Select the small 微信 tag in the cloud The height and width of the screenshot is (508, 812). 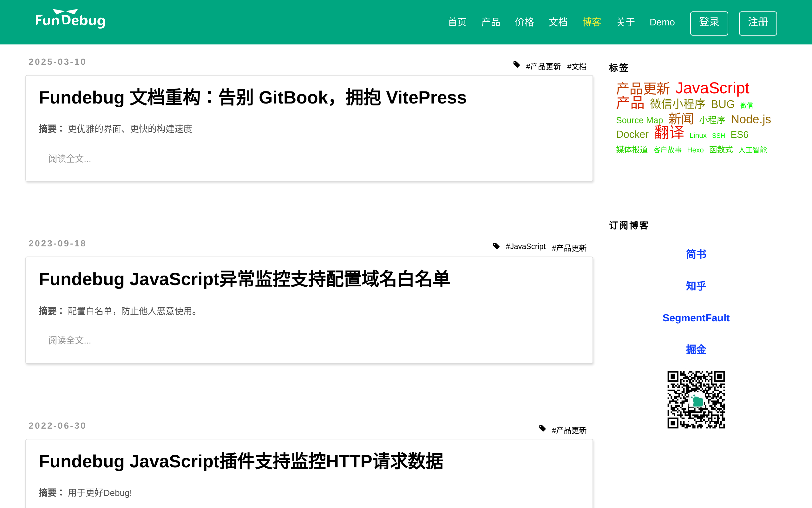click(747, 105)
